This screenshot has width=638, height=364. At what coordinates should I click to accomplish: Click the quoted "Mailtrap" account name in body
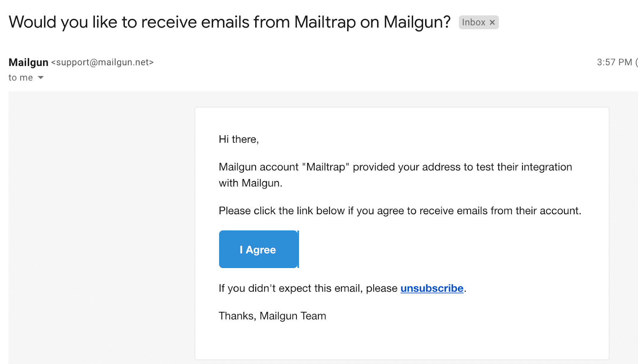tap(325, 167)
